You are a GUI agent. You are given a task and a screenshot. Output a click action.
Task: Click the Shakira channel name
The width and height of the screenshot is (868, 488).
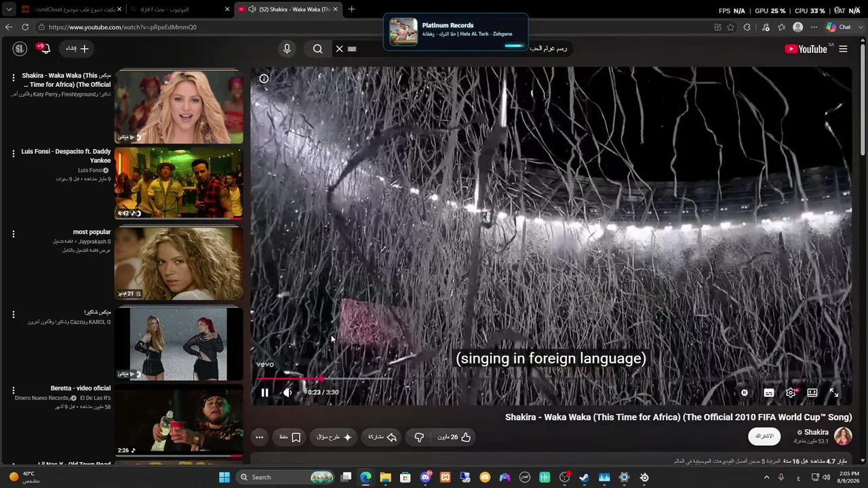[x=816, y=432]
